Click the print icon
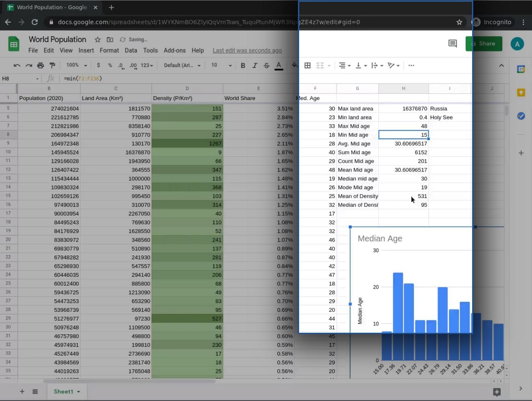 (40, 65)
